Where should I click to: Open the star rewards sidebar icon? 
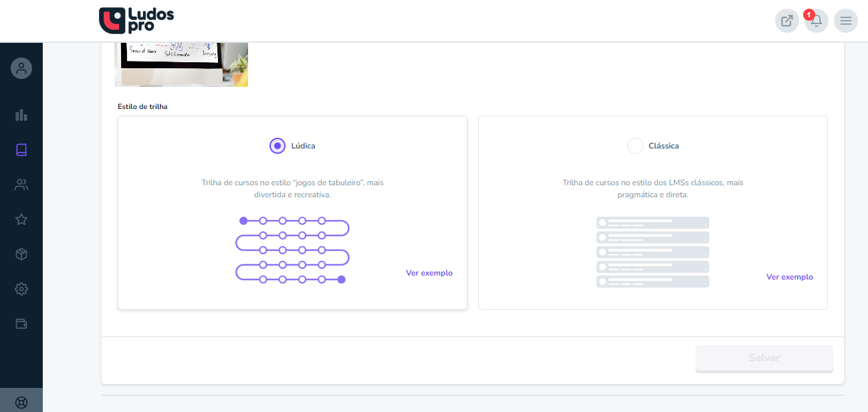pos(21,219)
